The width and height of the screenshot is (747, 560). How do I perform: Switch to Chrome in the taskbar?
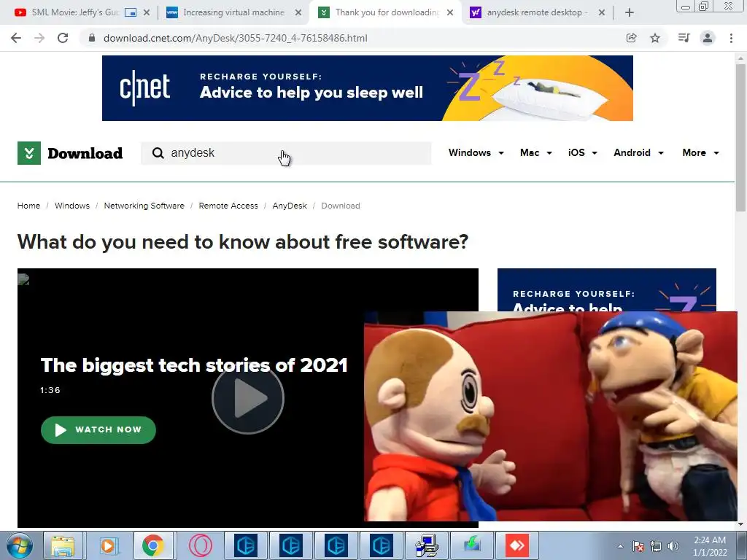pos(153,545)
